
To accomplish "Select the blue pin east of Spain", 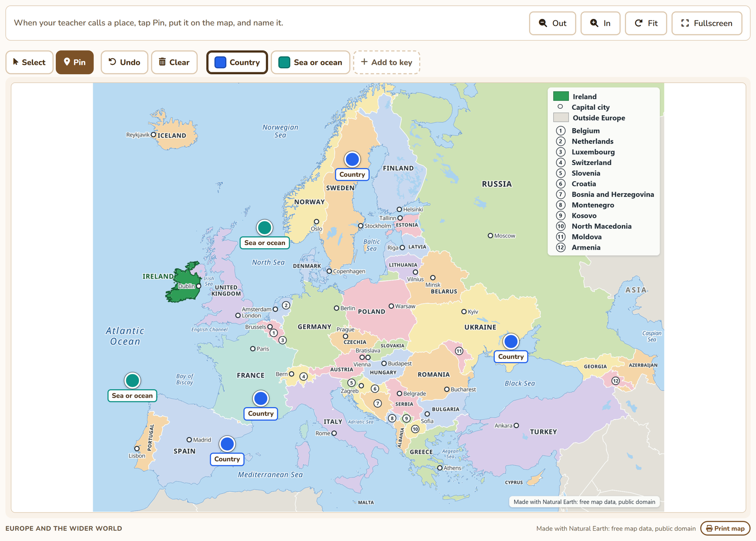I will click(227, 444).
